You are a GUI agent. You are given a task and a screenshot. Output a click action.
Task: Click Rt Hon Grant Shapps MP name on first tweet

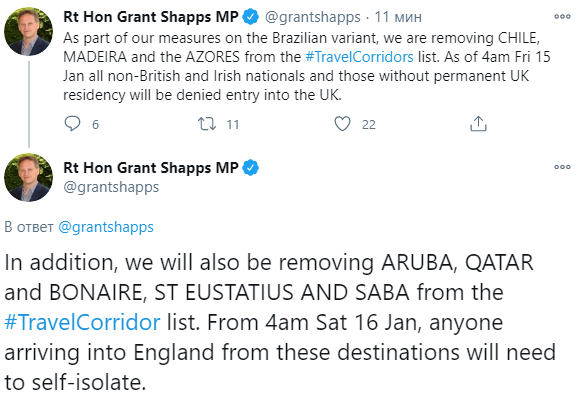[x=151, y=17]
